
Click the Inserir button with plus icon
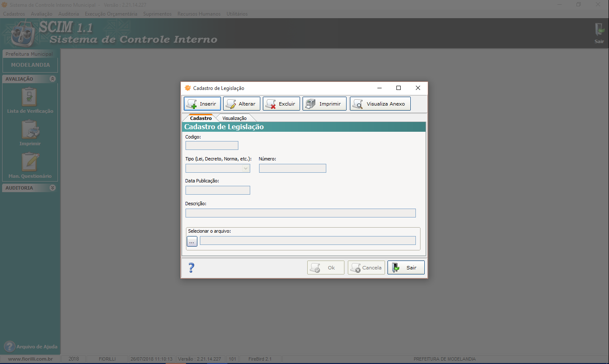[x=202, y=104]
